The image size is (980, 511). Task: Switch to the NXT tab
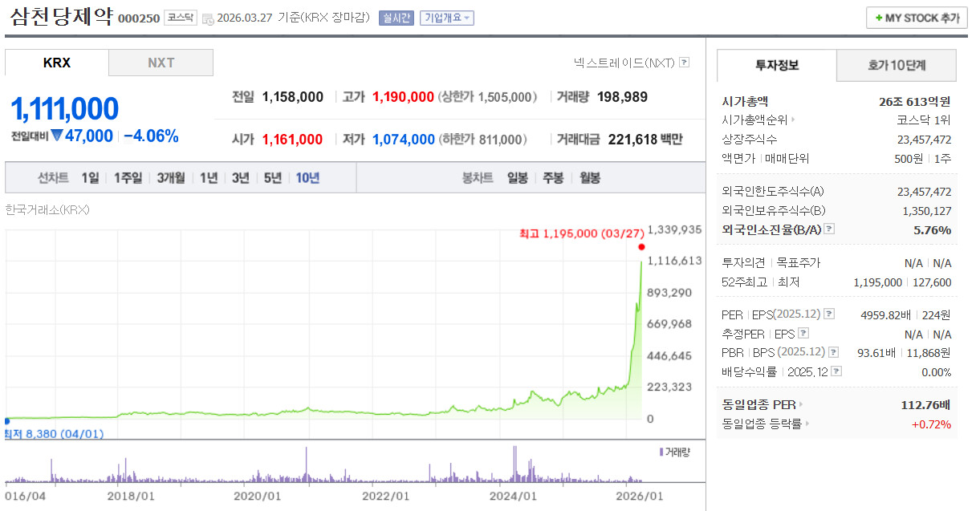[x=161, y=63]
